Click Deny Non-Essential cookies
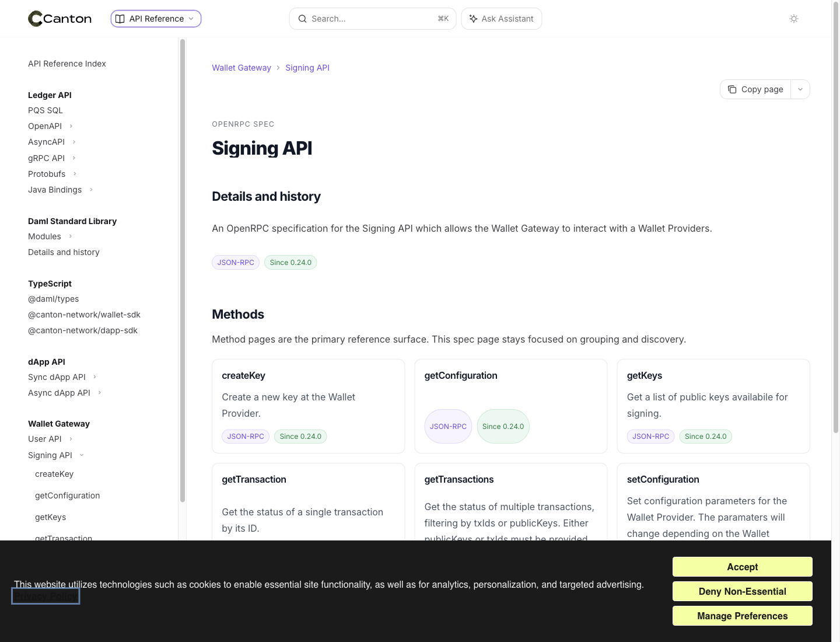Screen dimensions: 840x642 pos(743,591)
